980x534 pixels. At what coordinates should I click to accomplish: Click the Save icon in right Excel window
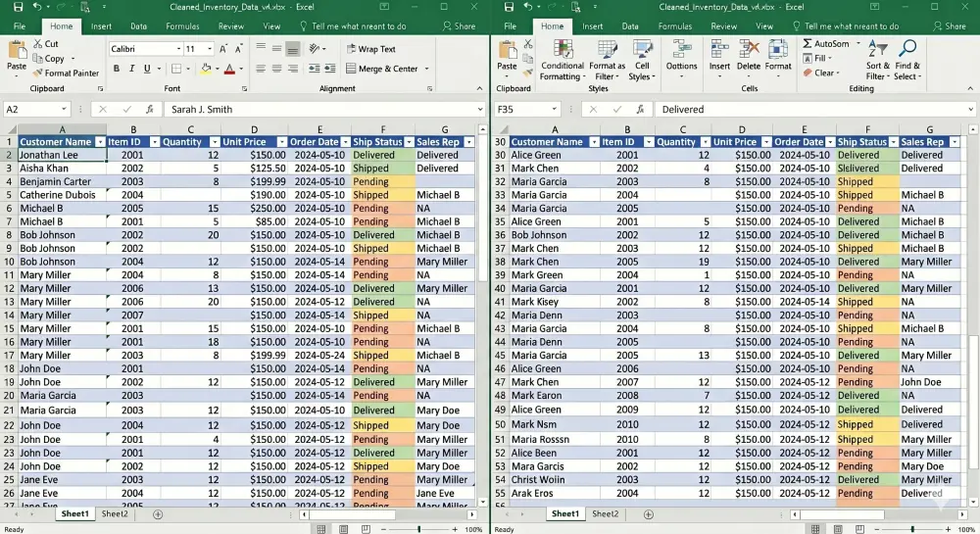tap(510, 7)
